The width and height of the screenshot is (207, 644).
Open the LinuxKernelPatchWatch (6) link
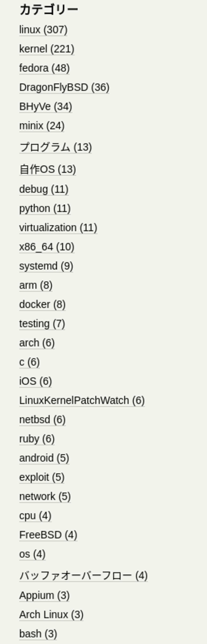(x=82, y=400)
